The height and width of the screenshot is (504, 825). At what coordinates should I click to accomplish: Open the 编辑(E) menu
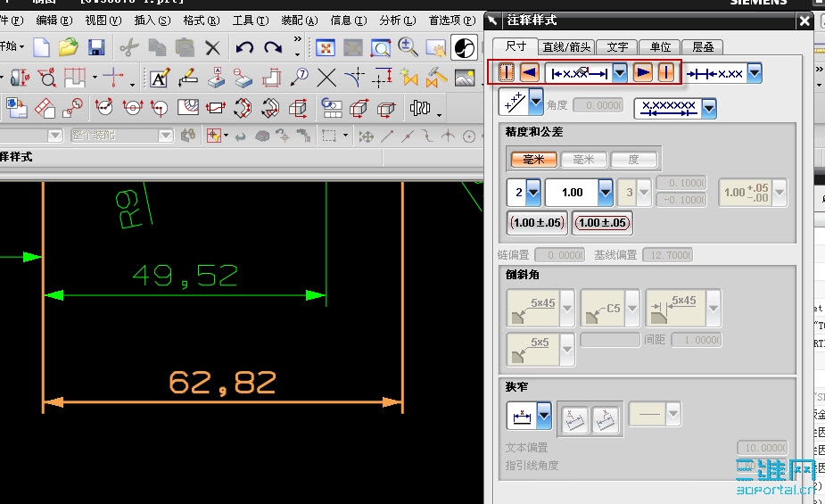pyautogui.click(x=54, y=21)
